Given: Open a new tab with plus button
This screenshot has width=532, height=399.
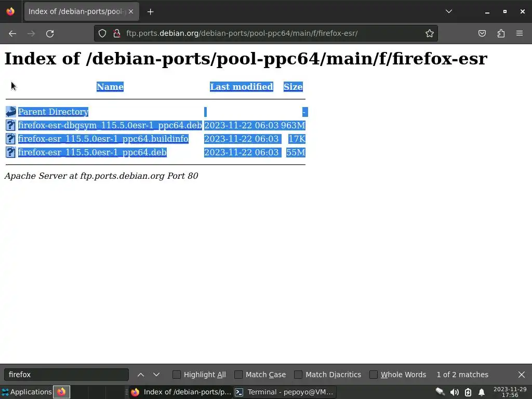Looking at the screenshot, I should click(150, 12).
